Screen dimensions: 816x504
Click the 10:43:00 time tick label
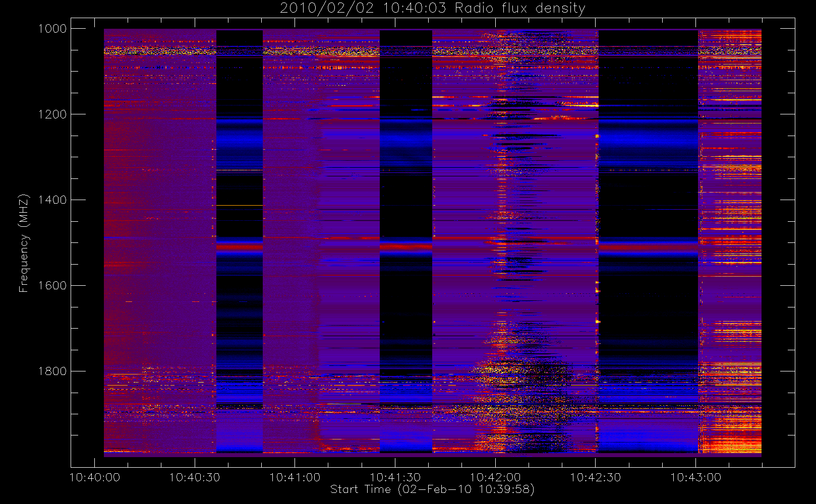tap(696, 477)
